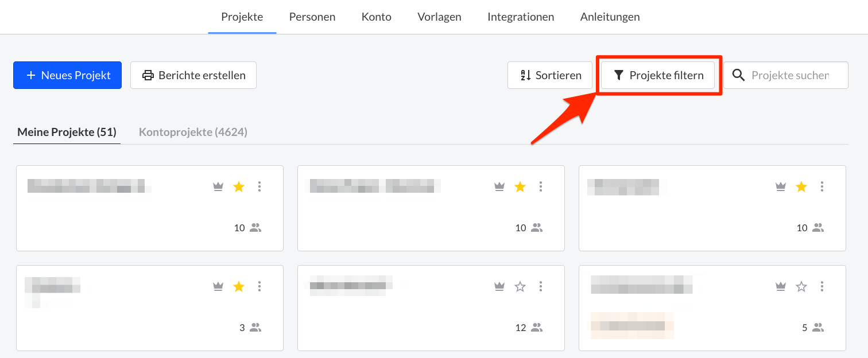Click the members icon showing 10 people
The width and height of the screenshot is (868, 358).
[x=255, y=228]
